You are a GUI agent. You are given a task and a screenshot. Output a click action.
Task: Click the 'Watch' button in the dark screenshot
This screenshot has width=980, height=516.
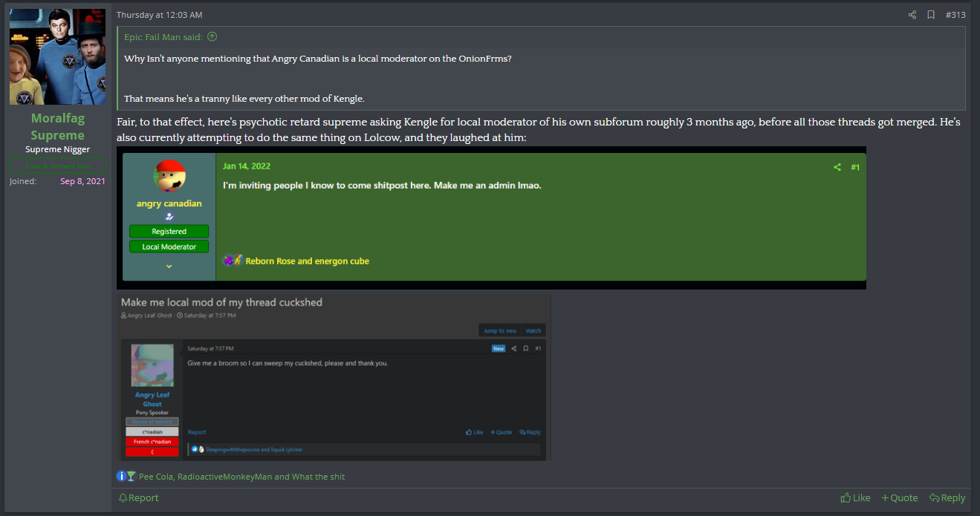[533, 330]
